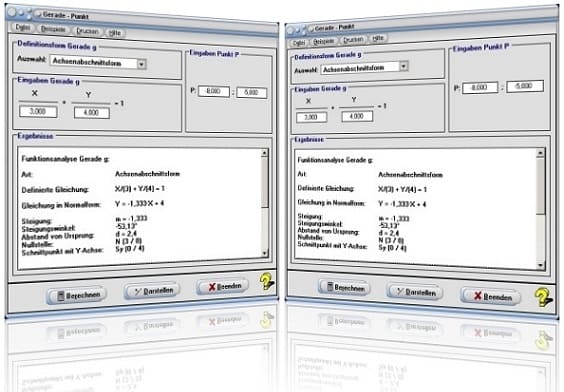The image size is (564, 392).
Task: Click the Y denominator field 4,000 in left window
Action: 91,113
